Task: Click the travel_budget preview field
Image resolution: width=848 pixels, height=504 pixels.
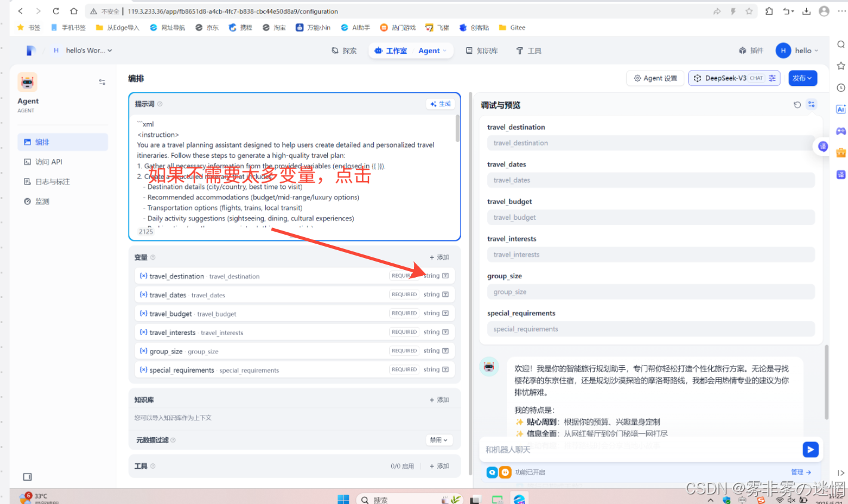Action: click(651, 217)
